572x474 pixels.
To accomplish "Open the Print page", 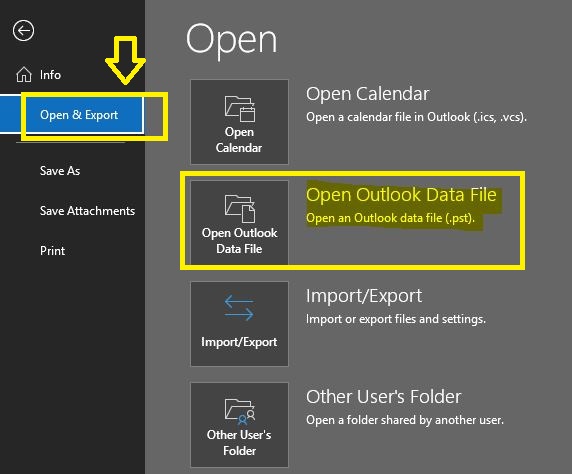I will click(53, 251).
